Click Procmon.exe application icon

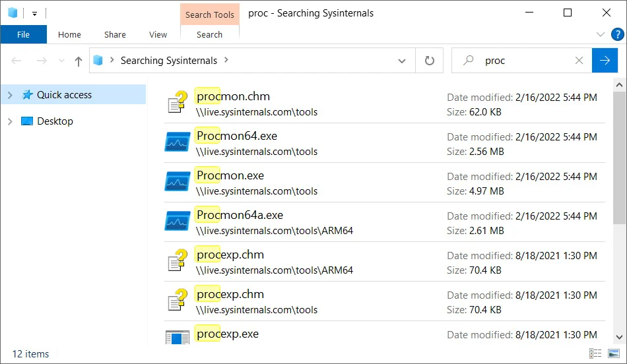(x=177, y=182)
